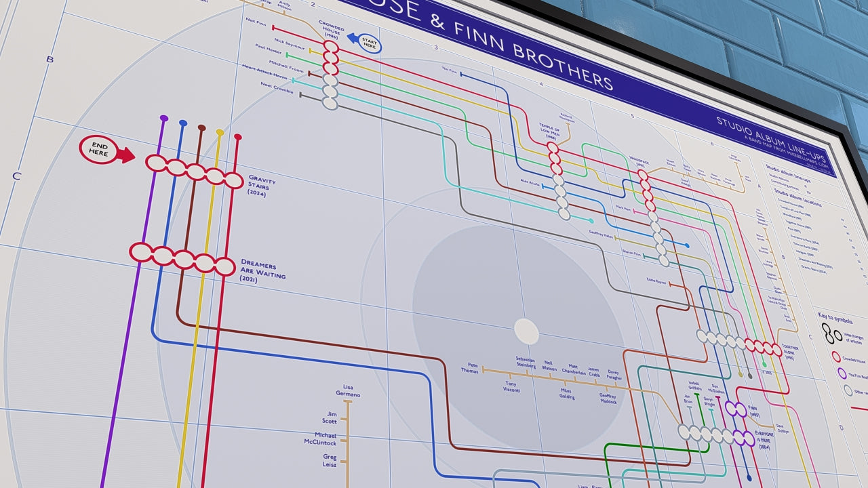Screen dimensions: 868x488
Task: Select the Pete Thomas name label
Action: click(x=469, y=368)
